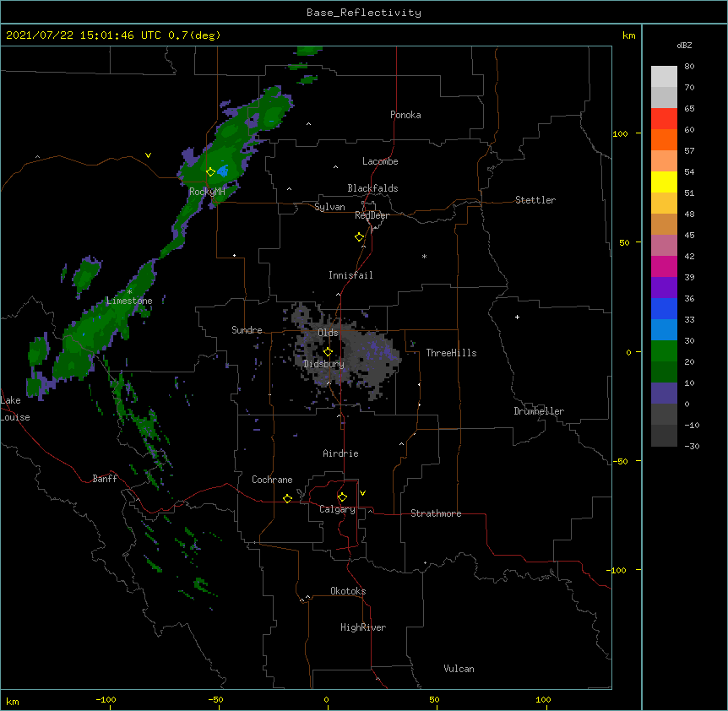Click the yellow station marker near RockyMH
Viewport: 728px width, 711px height.
(x=210, y=172)
